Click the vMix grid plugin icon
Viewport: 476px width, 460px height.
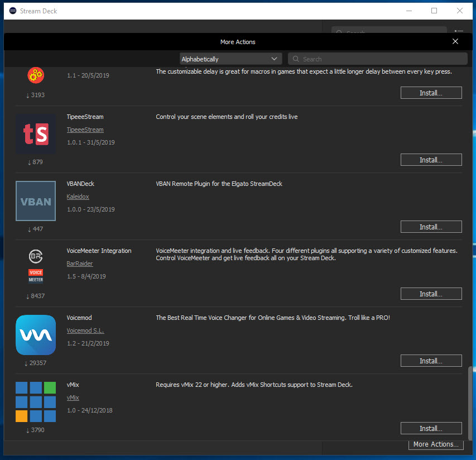[36, 402]
